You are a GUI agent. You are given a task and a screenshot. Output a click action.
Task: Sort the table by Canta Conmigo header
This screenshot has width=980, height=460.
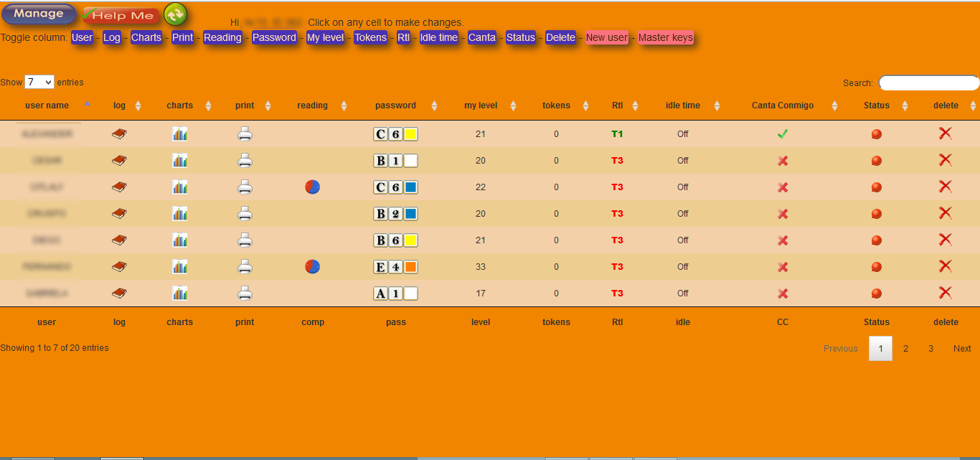(783, 105)
